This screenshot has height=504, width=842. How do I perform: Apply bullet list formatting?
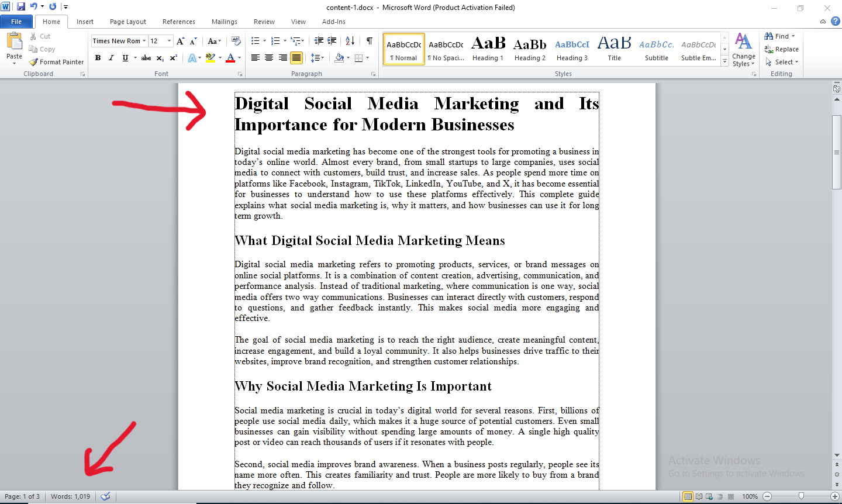(x=255, y=41)
